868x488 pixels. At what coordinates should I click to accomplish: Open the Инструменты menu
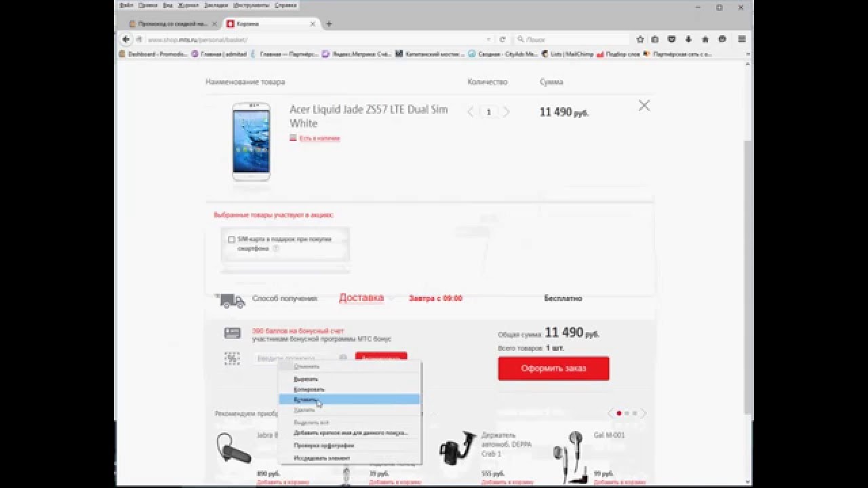(x=251, y=5)
